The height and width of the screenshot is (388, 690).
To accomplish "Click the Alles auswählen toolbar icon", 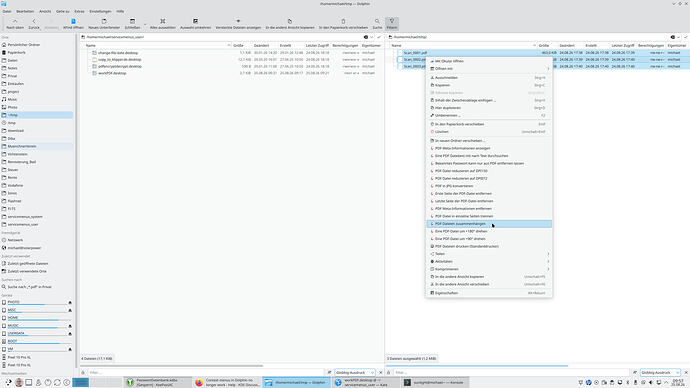I will coord(162,24).
